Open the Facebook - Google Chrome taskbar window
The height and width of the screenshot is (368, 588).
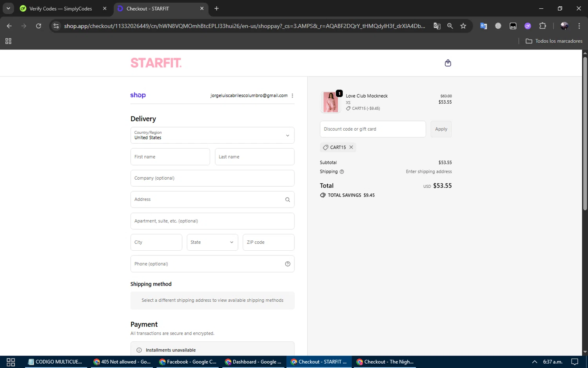pos(188,362)
